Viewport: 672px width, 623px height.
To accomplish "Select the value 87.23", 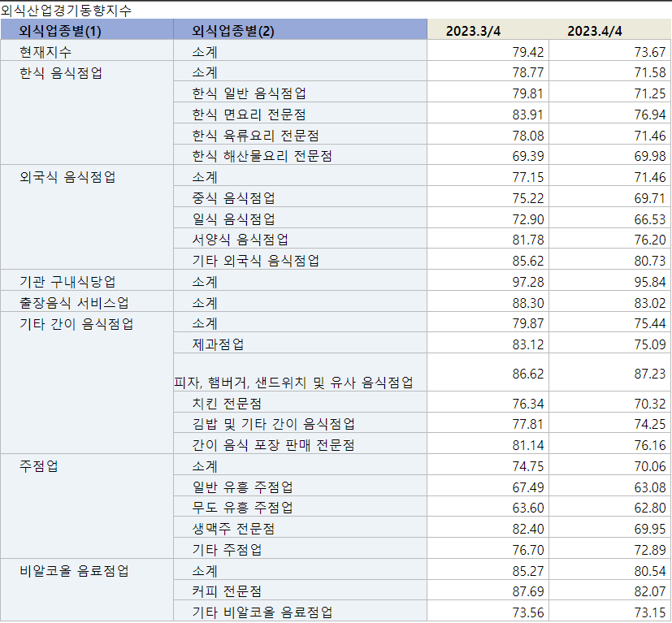I will 650,374.
